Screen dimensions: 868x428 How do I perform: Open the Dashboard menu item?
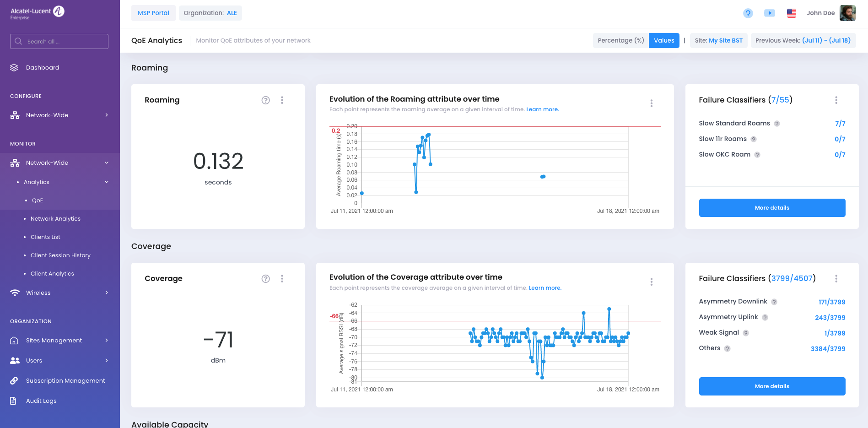point(60,67)
